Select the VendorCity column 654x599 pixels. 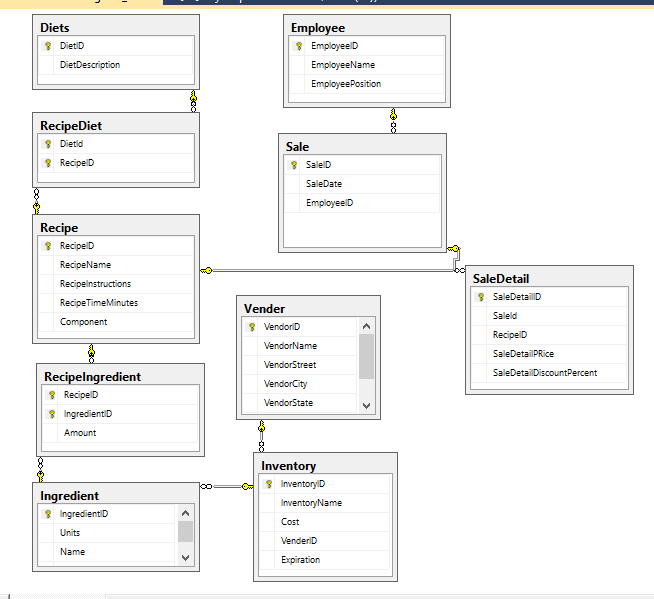(x=299, y=384)
